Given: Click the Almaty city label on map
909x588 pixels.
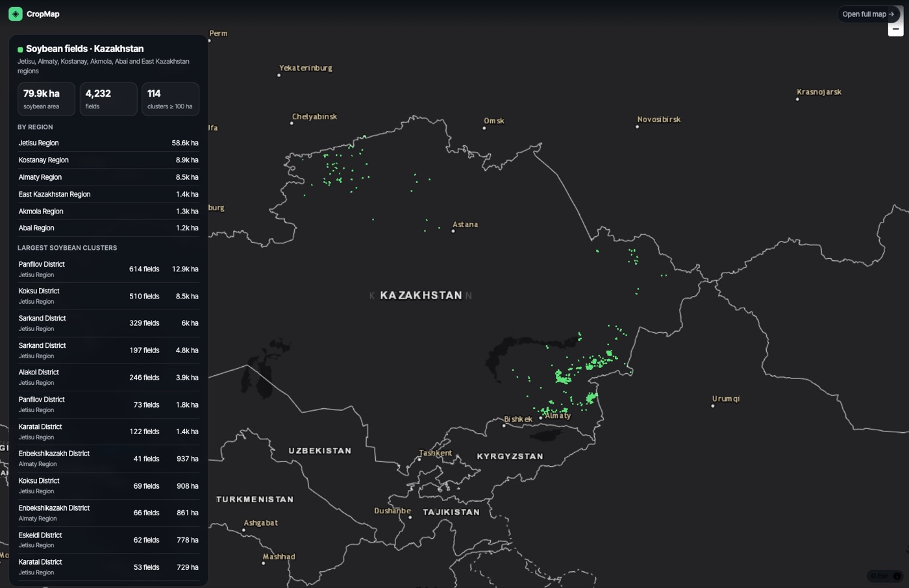Looking at the screenshot, I should click(x=558, y=415).
